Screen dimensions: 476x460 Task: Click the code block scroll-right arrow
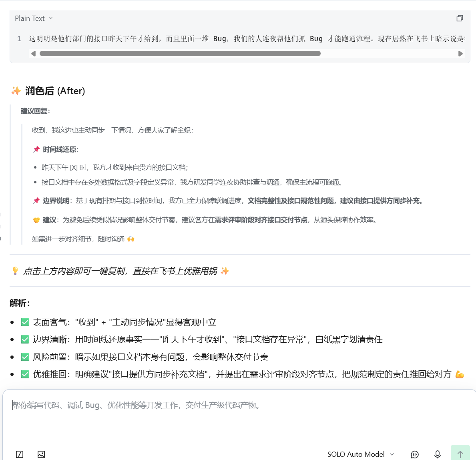[x=460, y=53]
